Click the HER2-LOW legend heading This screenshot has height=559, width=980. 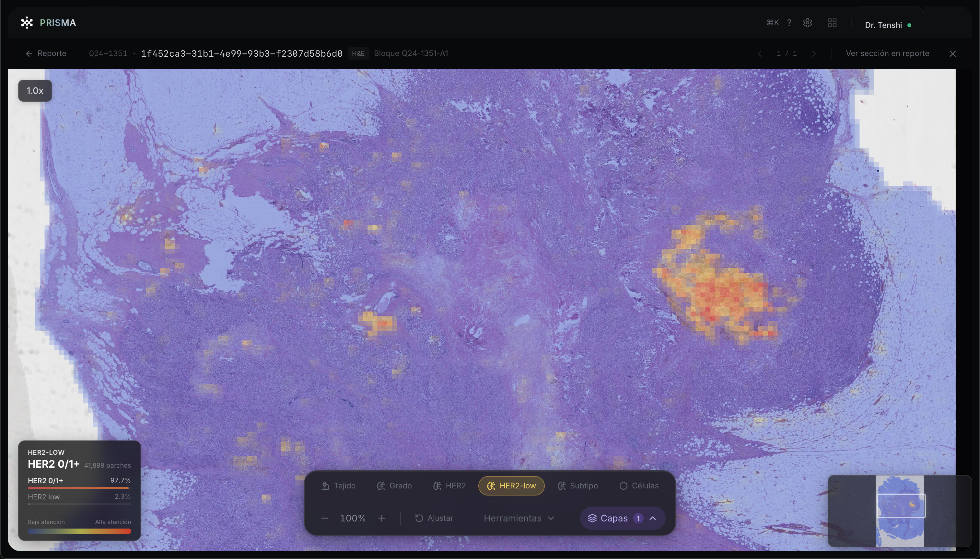tap(46, 452)
